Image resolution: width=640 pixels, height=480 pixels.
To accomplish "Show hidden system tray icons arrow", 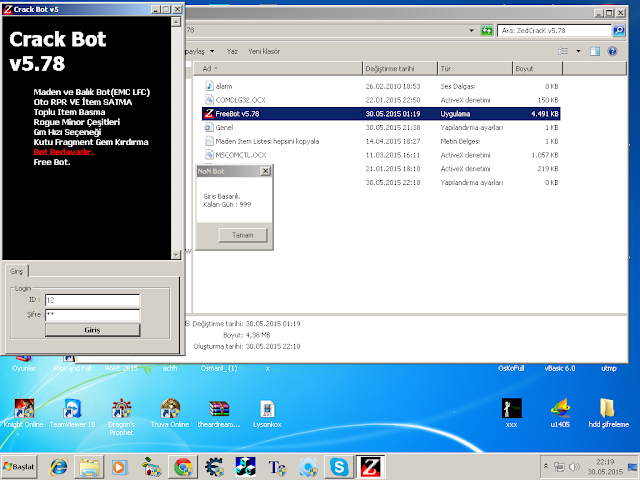I will pos(546,466).
